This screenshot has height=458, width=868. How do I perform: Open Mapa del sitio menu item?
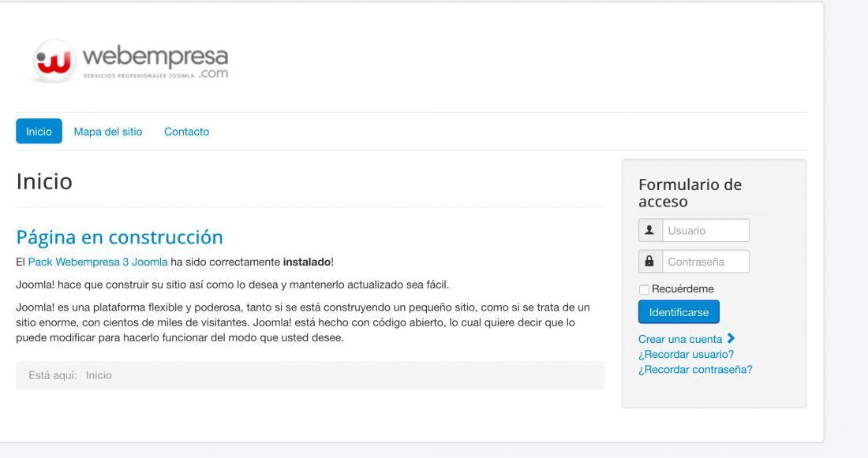click(x=108, y=132)
